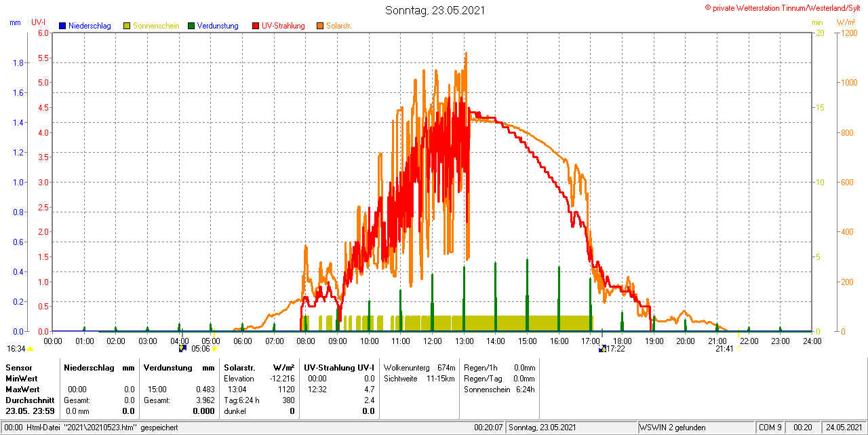Click the Elevation value -12.216
Viewport: 868px width, 435px height.
[x=281, y=379]
